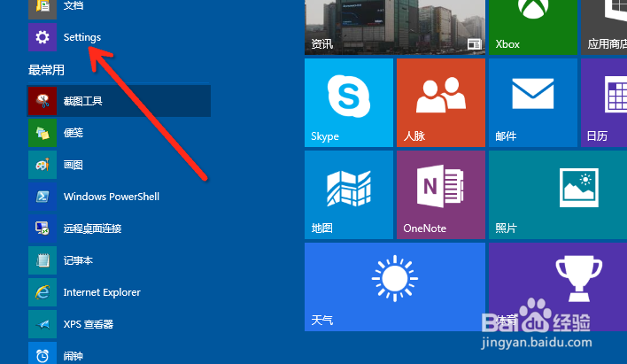Screen dimensions: 627x364
Task: Open the 体育 Sports trophy tile
Action: [558, 287]
